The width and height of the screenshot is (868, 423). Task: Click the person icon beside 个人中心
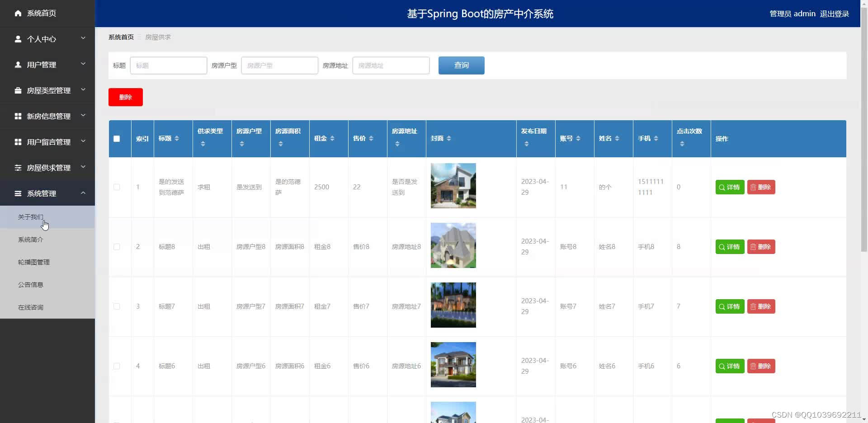[x=18, y=39]
